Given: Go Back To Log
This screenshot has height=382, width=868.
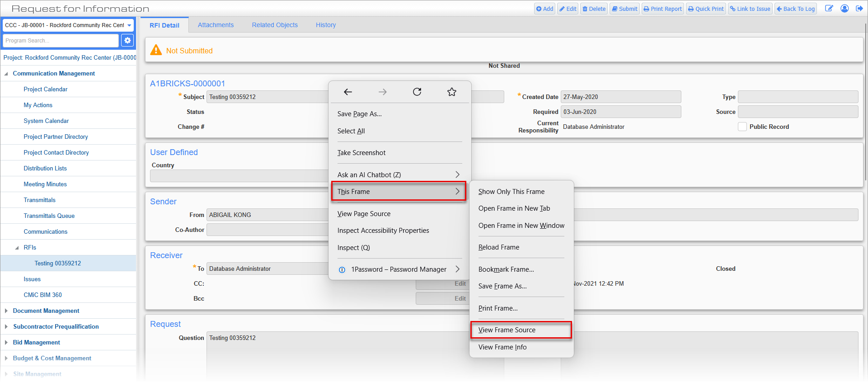Looking at the screenshot, I should click(x=795, y=9).
